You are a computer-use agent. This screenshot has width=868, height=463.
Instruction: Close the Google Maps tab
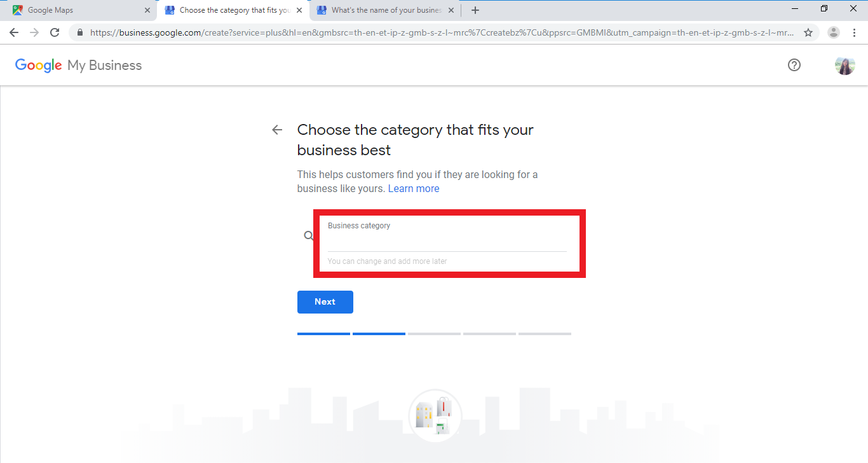pos(147,10)
